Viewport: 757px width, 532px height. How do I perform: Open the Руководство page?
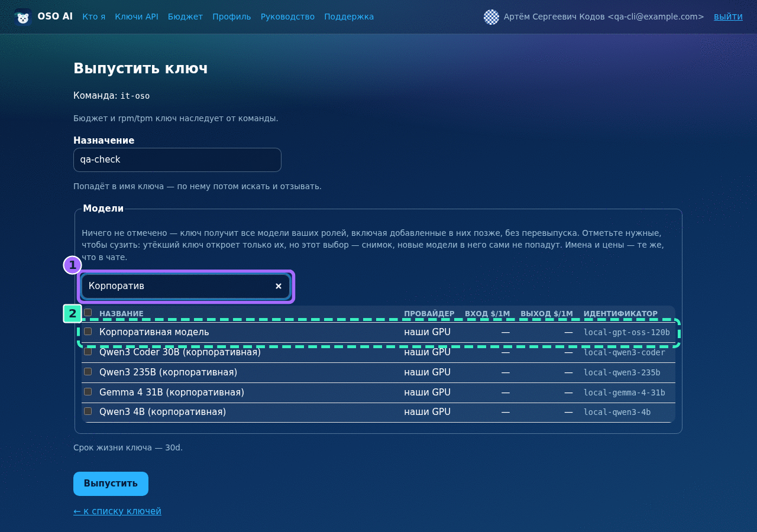[287, 17]
